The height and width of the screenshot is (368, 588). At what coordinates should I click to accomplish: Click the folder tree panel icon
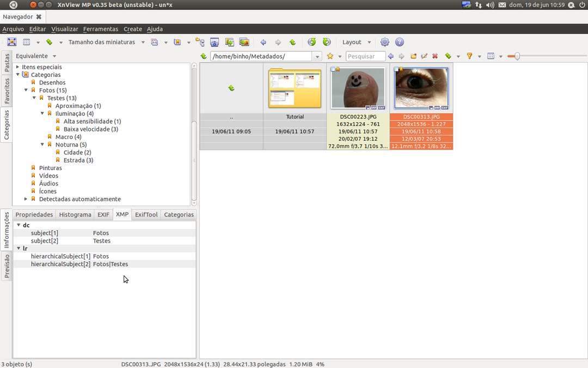200,42
